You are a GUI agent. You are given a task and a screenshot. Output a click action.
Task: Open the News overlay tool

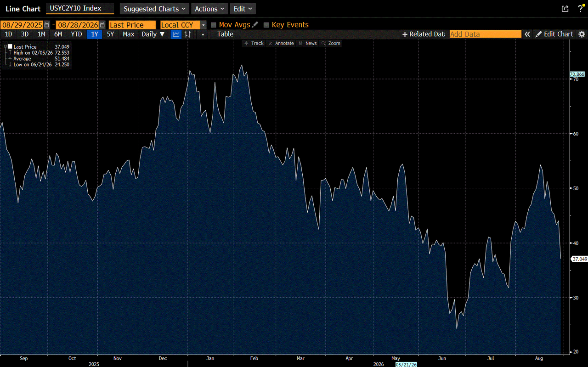click(x=307, y=43)
